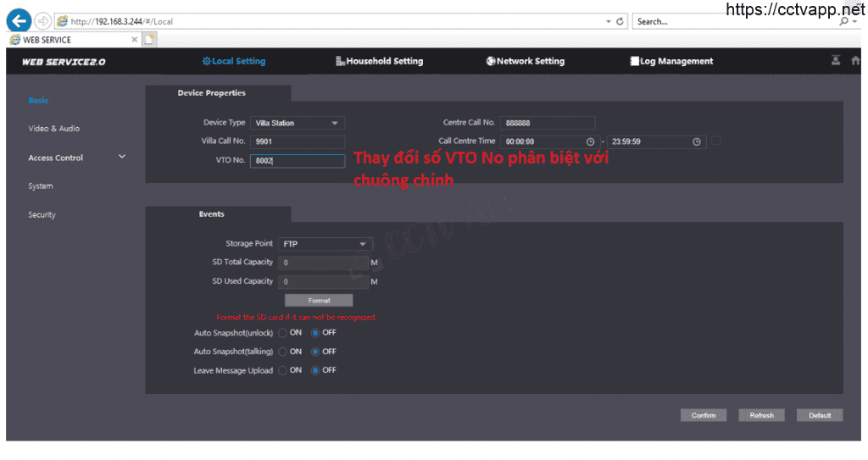Enable the Call Centre Time checkbox
Image resolution: width=868 pixels, height=460 pixels.
[x=716, y=141]
